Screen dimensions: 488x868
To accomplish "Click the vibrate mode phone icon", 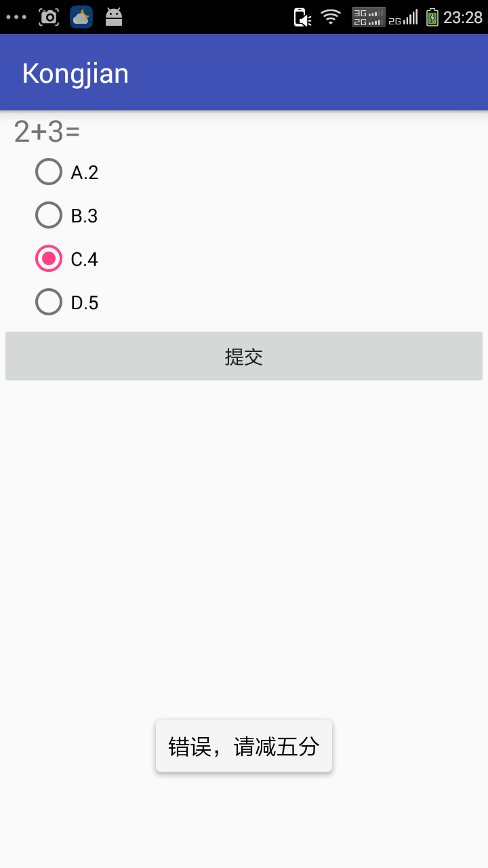I will tap(302, 17).
